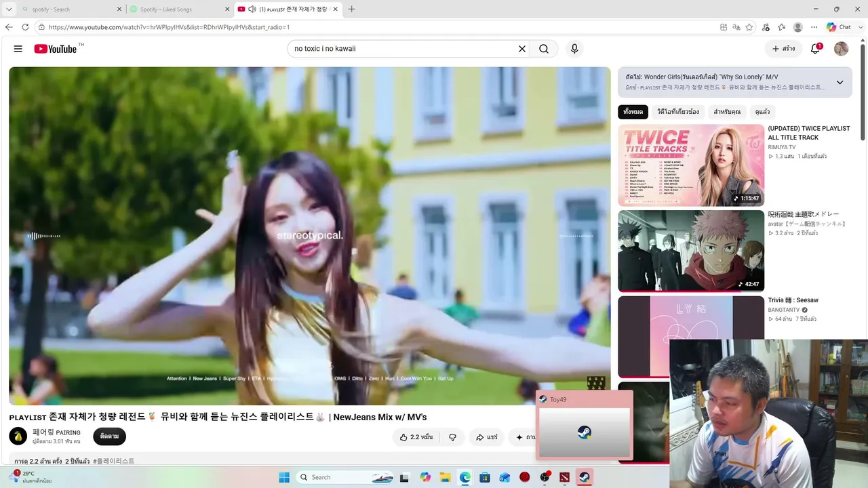Click the #플레이리스트 hashtag link
Screen dimensions: 868x488
tap(114, 461)
